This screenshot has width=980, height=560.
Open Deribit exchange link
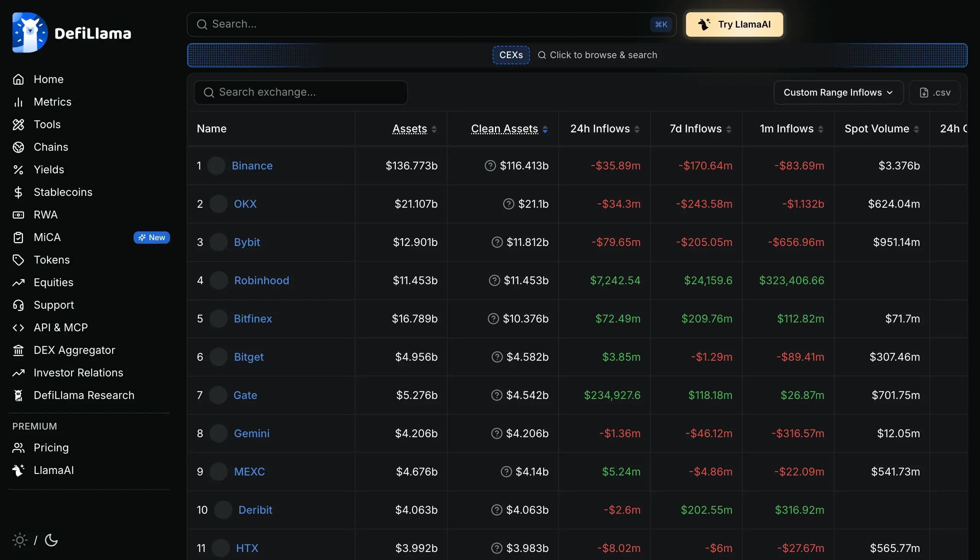tap(255, 510)
